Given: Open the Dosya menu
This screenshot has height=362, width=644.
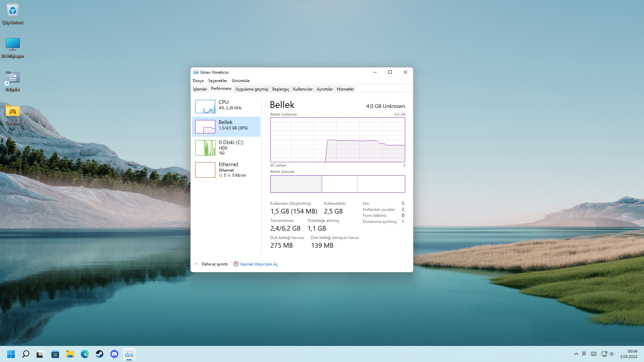Looking at the screenshot, I should [x=198, y=81].
